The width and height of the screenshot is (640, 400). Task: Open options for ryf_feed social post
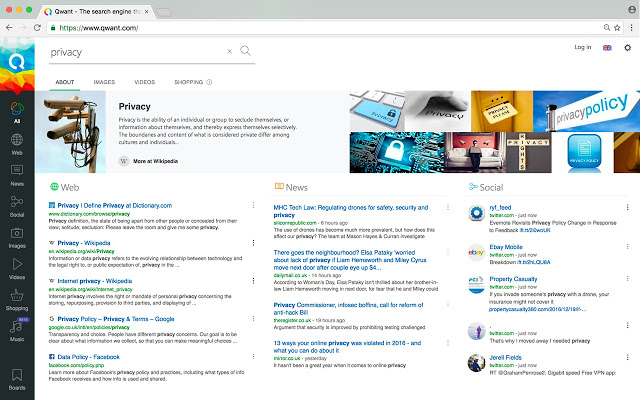(x=627, y=207)
